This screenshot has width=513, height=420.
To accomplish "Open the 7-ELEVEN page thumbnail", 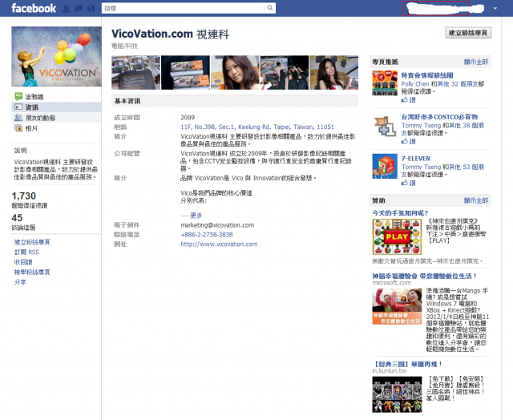I will pyautogui.click(x=385, y=166).
